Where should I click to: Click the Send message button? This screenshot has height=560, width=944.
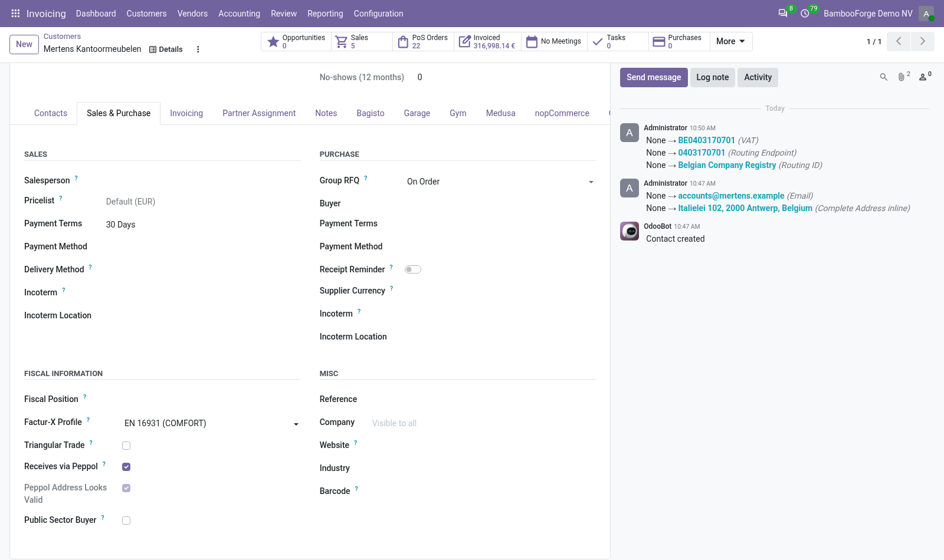[654, 77]
